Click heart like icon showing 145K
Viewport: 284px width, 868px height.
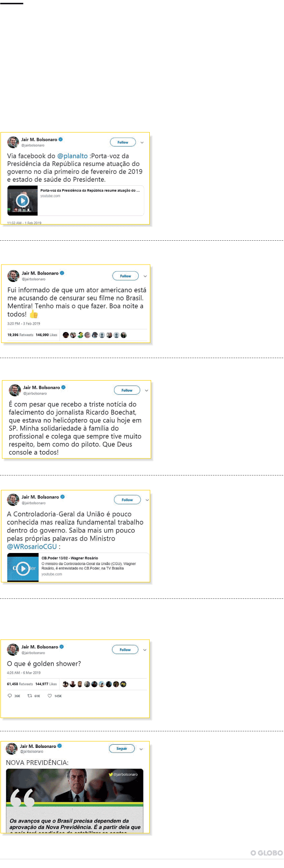click(x=50, y=696)
